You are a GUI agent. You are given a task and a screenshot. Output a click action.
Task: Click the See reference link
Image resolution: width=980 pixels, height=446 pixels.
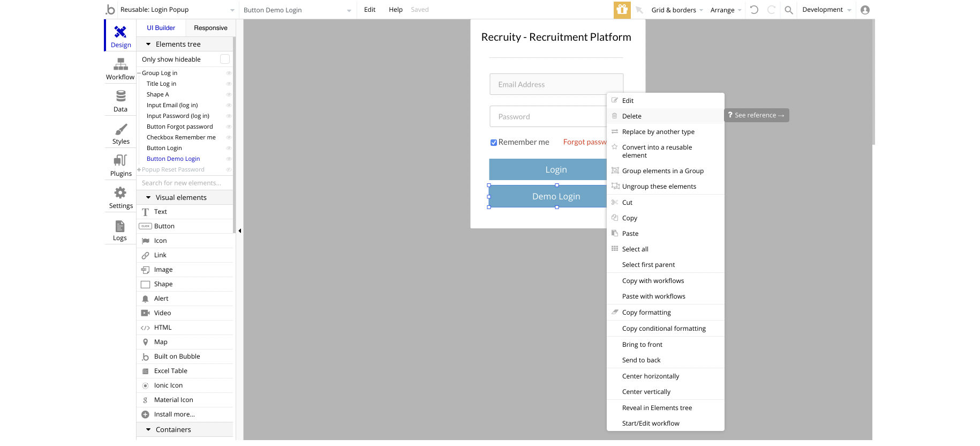click(756, 115)
